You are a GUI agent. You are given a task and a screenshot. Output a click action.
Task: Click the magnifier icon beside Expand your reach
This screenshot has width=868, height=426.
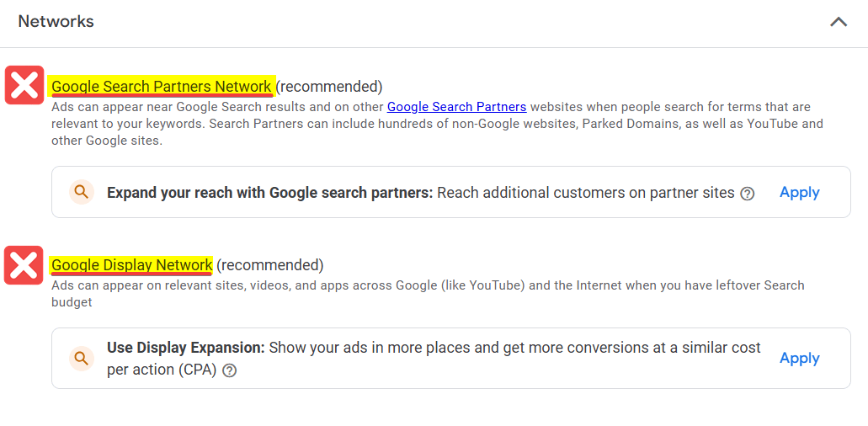pyautogui.click(x=82, y=193)
